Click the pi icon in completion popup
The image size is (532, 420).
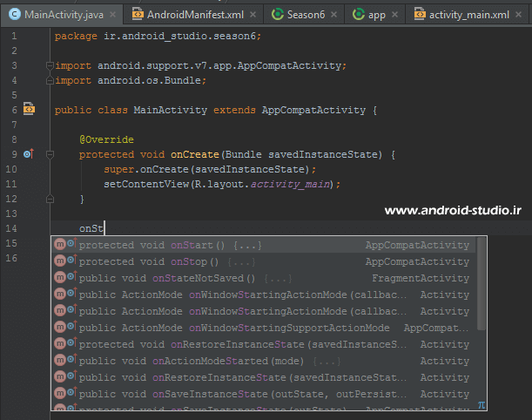[x=481, y=404]
